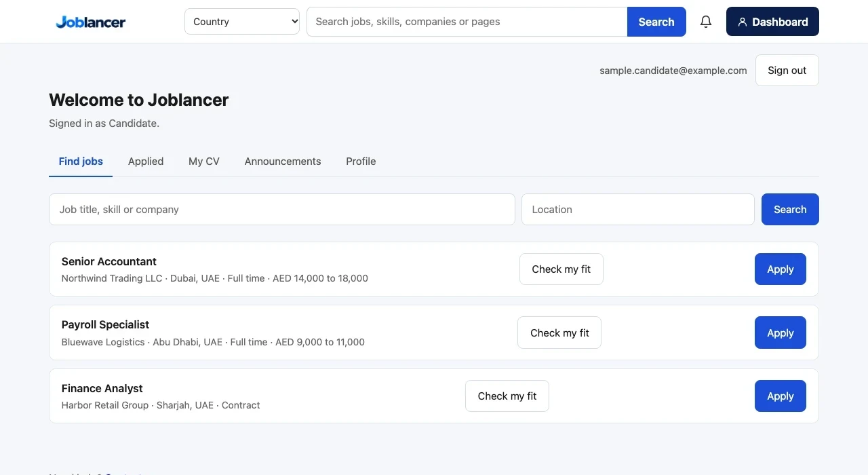Click the header Search button
The width and height of the screenshot is (868, 475).
tap(656, 22)
